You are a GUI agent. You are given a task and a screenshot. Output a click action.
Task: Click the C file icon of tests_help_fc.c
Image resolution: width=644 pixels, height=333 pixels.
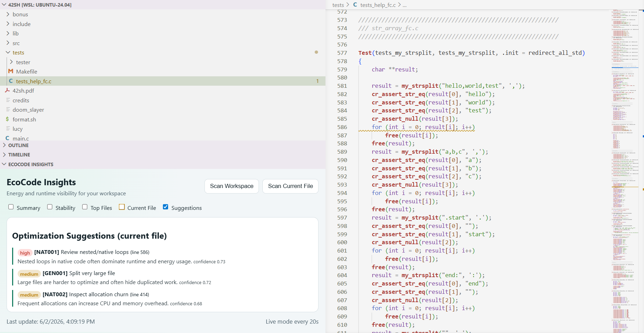coord(11,81)
